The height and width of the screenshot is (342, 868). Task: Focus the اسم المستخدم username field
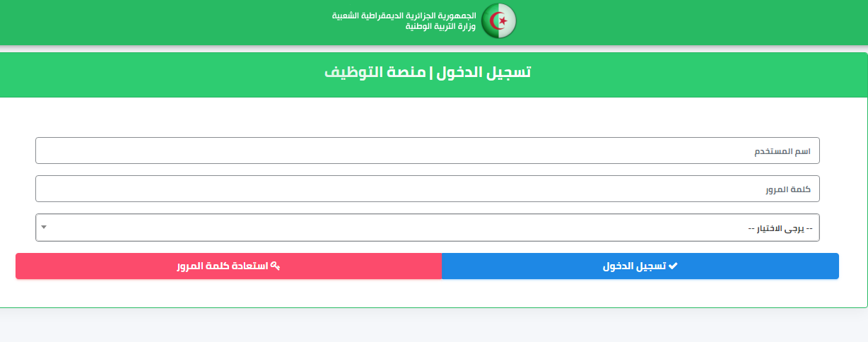click(x=428, y=151)
